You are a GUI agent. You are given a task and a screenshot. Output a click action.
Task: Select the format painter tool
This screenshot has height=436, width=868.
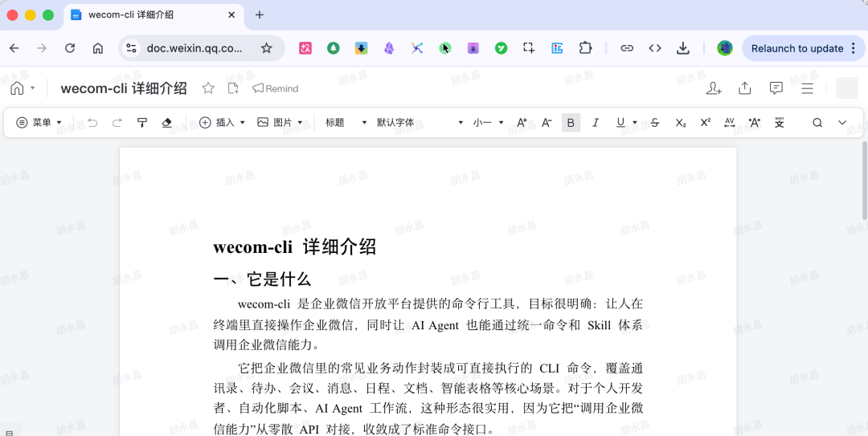click(142, 123)
